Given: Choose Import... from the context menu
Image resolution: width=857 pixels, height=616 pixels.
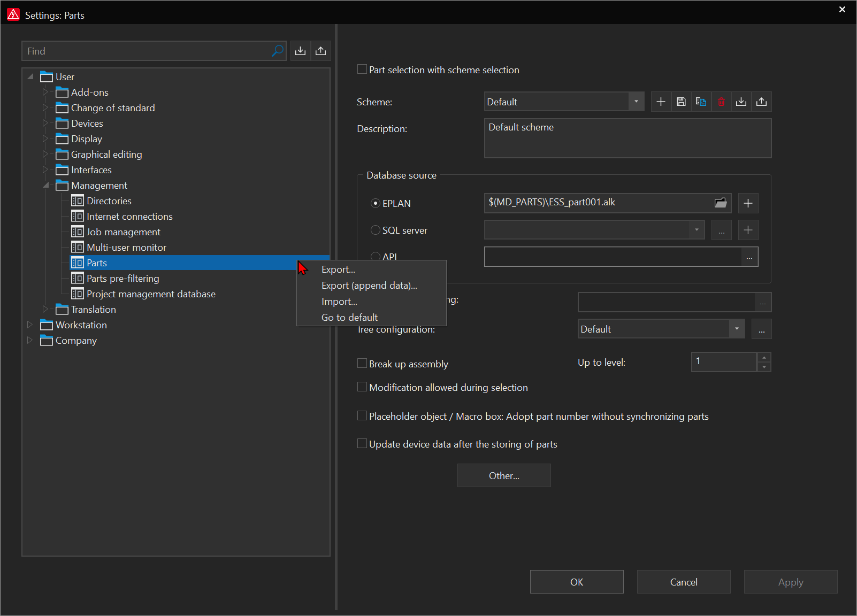Looking at the screenshot, I should pos(339,302).
